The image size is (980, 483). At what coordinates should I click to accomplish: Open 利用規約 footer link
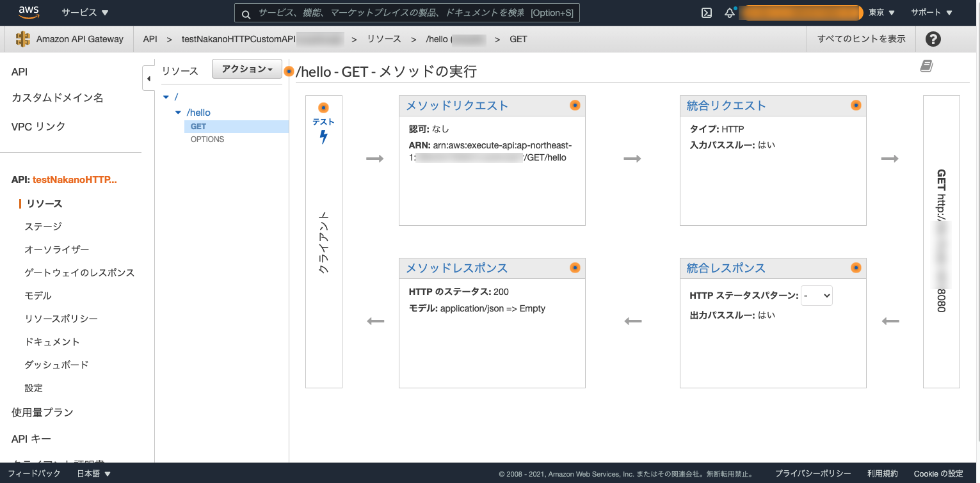(883, 474)
